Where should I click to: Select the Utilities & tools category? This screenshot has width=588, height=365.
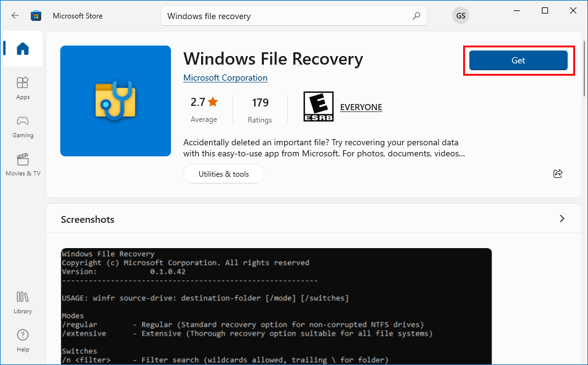point(224,174)
